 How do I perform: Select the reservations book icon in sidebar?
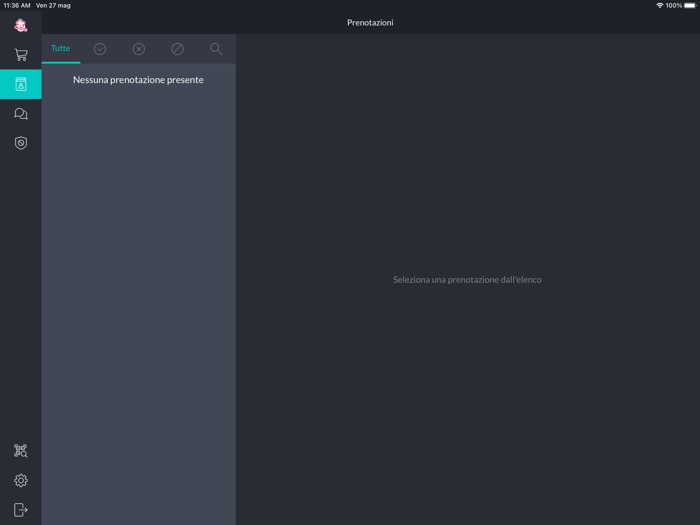pyautogui.click(x=21, y=84)
